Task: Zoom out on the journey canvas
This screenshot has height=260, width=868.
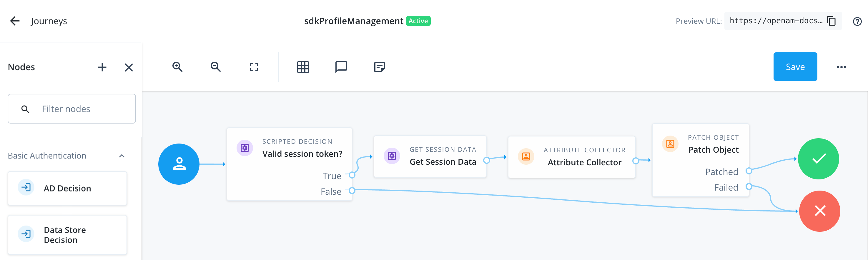Action: (x=216, y=67)
